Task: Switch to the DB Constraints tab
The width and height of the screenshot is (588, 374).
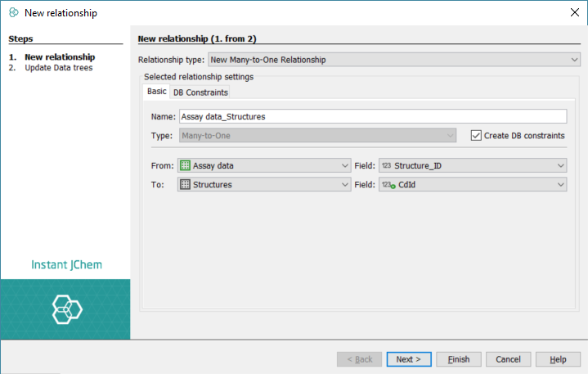Action: (x=200, y=92)
